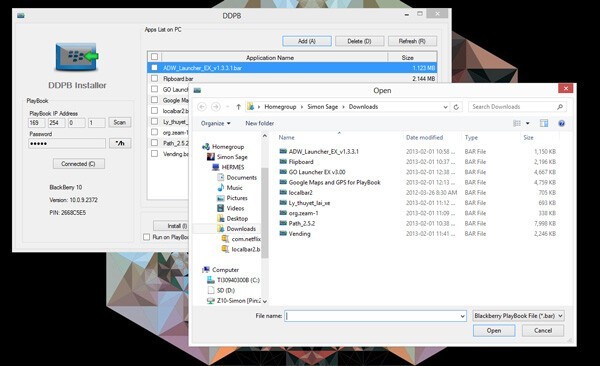The width and height of the screenshot is (600, 366).
Task: Click the Open button in the dialog
Action: (x=494, y=330)
